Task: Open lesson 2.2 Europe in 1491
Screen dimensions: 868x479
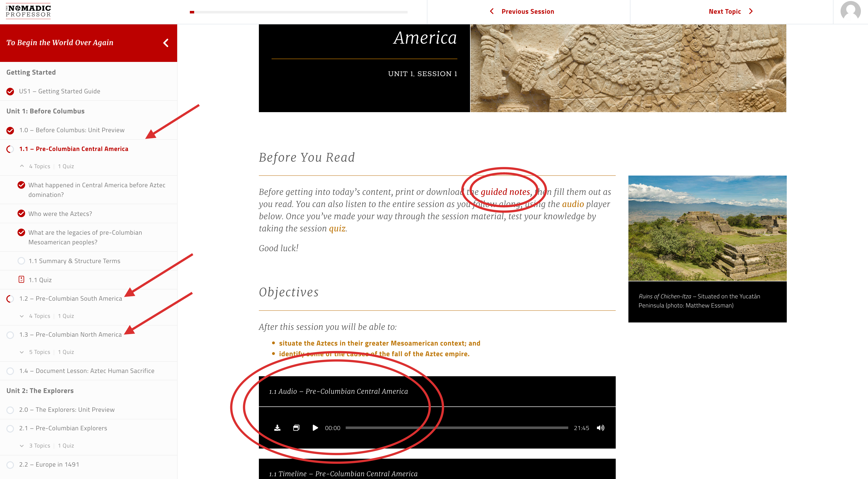Action: coord(49,465)
